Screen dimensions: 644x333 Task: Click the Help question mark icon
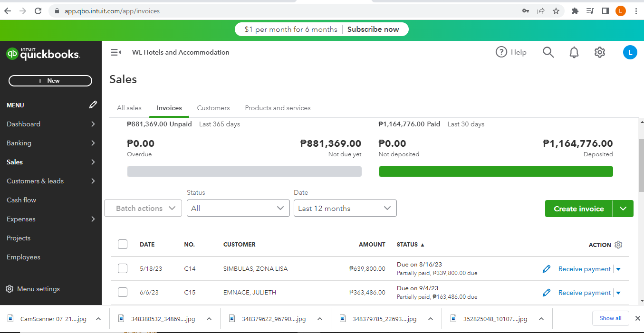[501, 52]
